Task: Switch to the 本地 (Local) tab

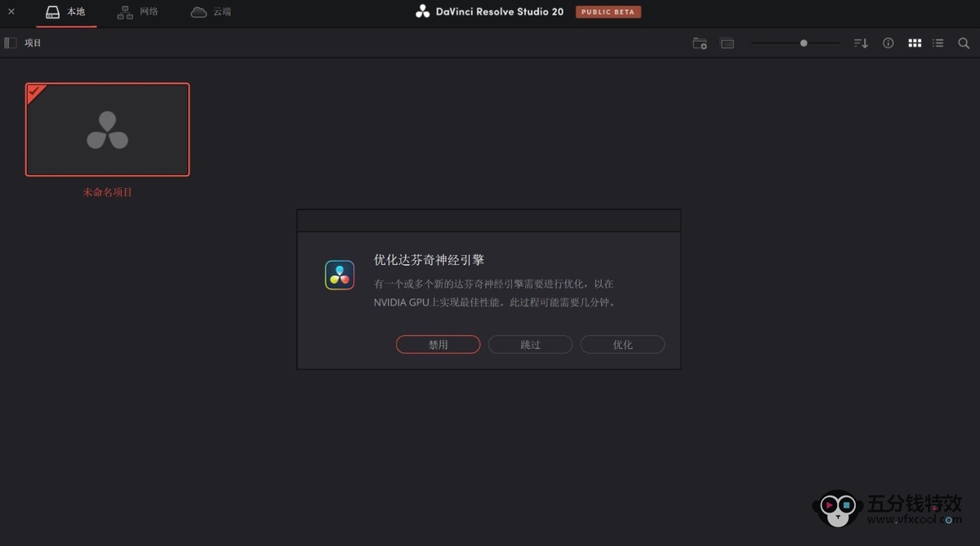Action: [65, 12]
